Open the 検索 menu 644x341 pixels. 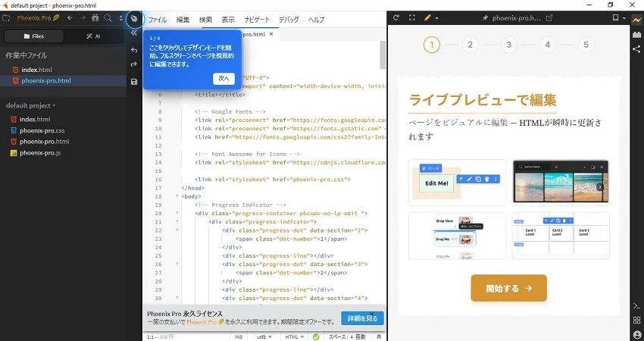[206, 19]
